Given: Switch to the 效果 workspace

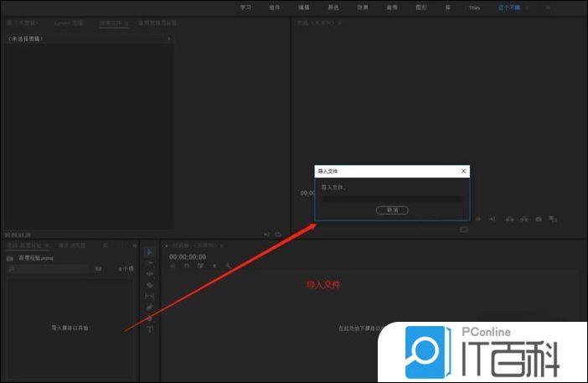Looking at the screenshot, I should pyautogui.click(x=363, y=8).
